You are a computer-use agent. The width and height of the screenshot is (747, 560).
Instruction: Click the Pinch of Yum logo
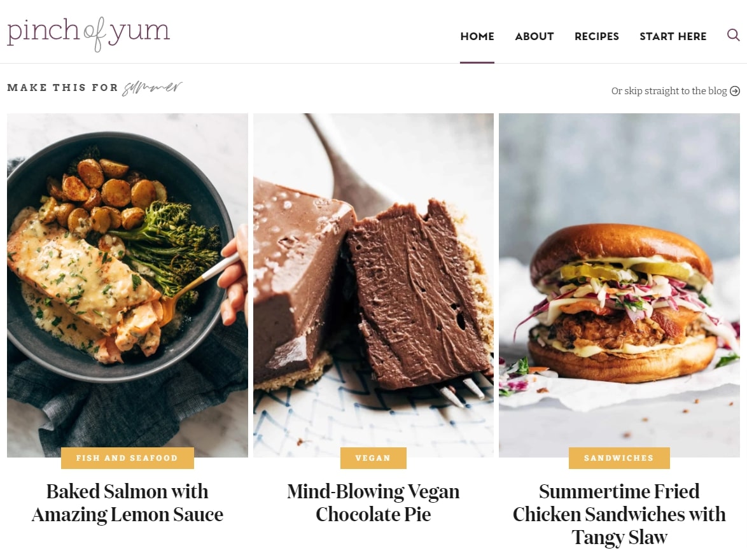[88, 33]
